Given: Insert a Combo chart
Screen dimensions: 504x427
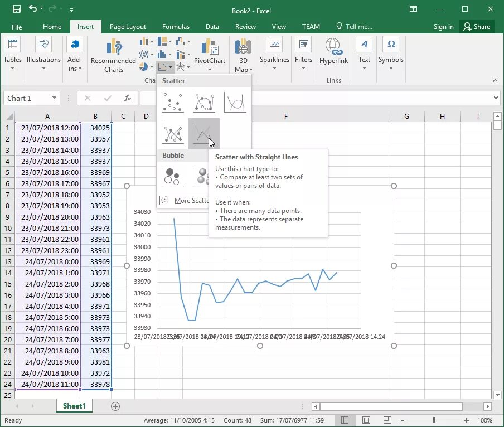Looking at the screenshot, I should click(x=181, y=54).
